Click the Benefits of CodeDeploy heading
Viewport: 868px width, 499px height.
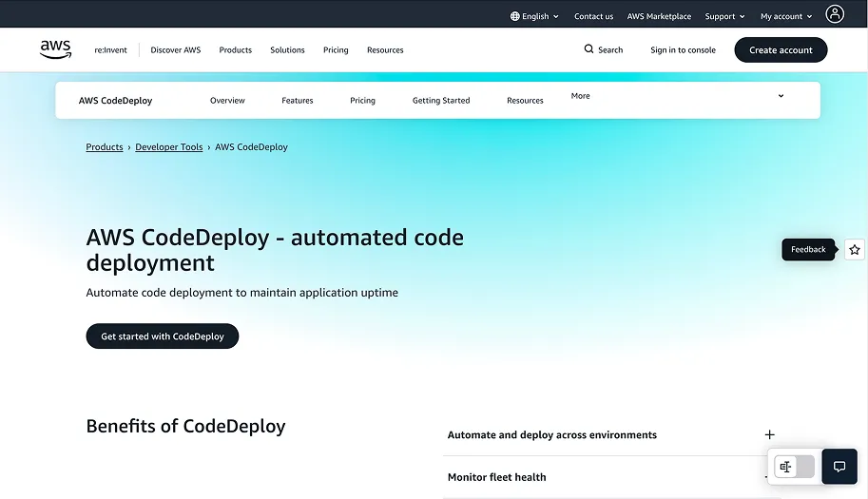[185, 426]
